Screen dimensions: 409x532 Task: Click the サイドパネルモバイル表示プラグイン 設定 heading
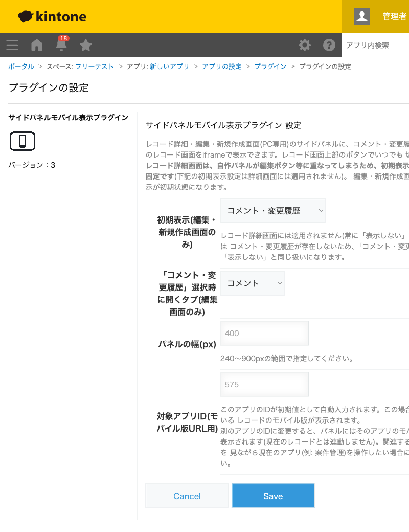tap(223, 125)
